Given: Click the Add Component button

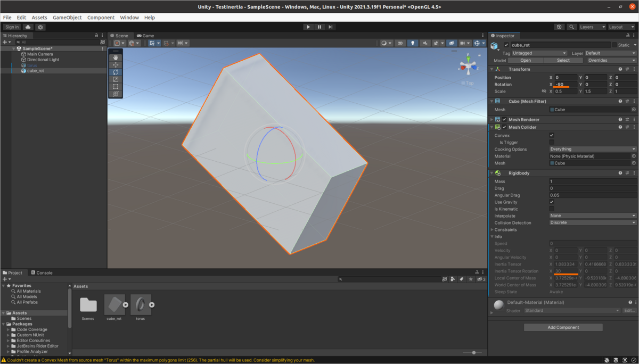Looking at the screenshot, I should coord(563,327).
